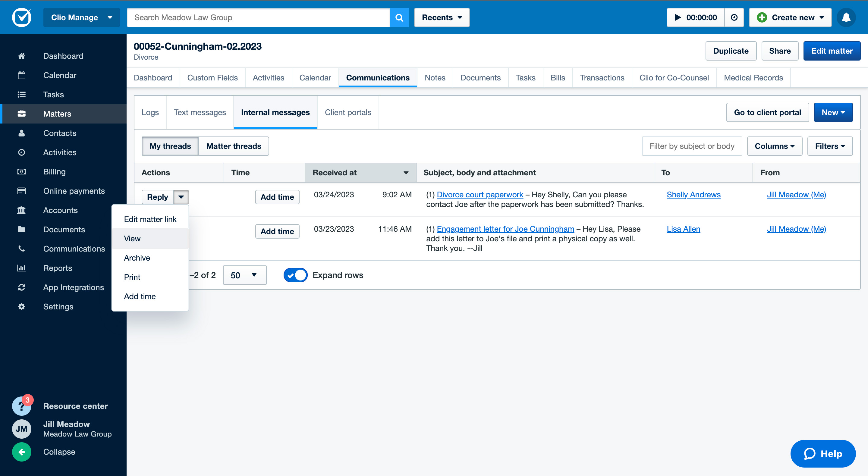
Task: Sort by Received at column header
Action: [x=360, y=173]
